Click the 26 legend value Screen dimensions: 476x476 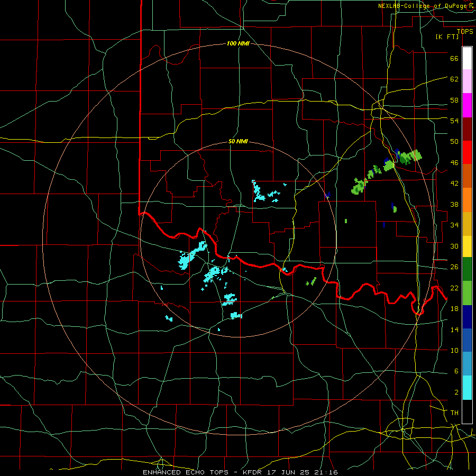(454, 267)
